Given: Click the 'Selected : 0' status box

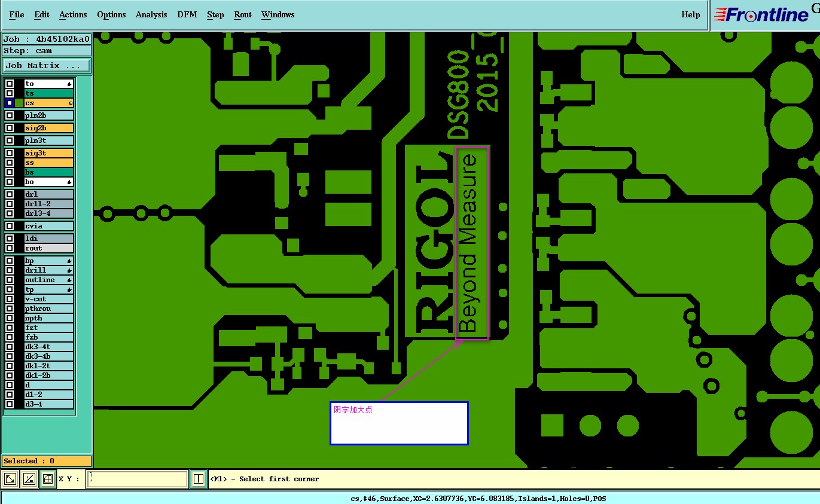Looking at the screenshot, I should pos(47,461).
